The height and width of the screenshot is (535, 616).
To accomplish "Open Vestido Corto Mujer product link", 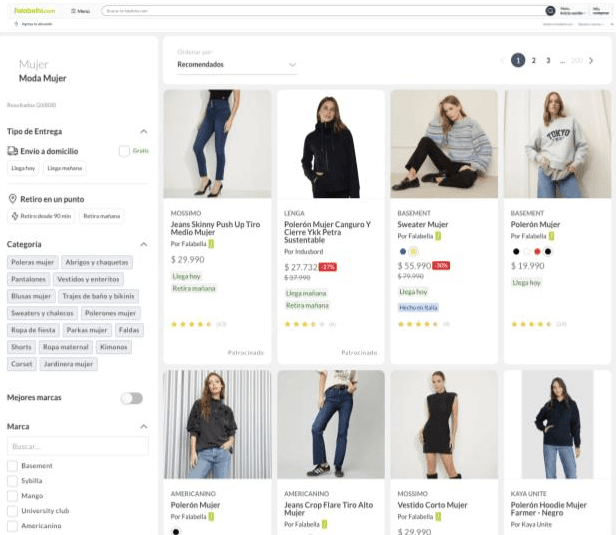I will [x=432, y=505].
